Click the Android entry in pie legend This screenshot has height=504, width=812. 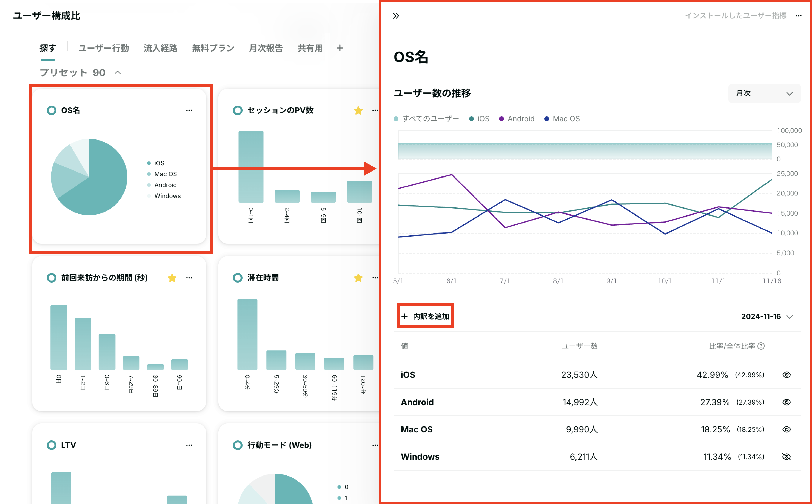162,185
